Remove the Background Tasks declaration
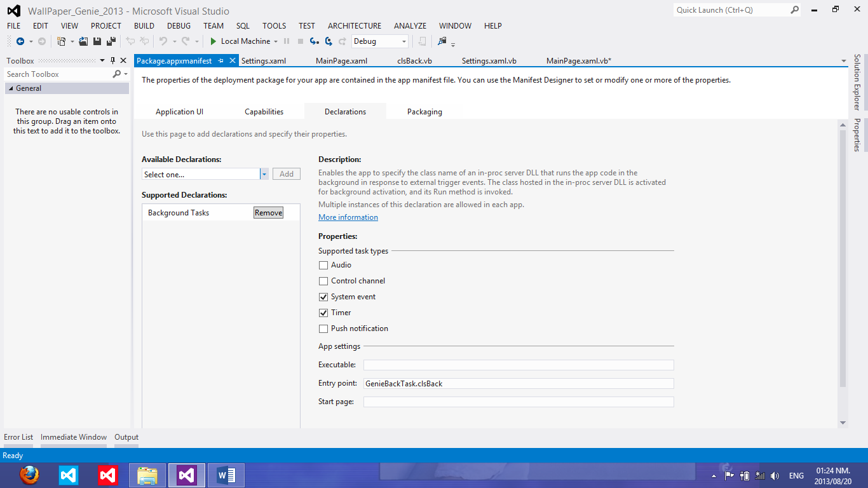This screenshot has height=488, width=868. tap(268, 213)
